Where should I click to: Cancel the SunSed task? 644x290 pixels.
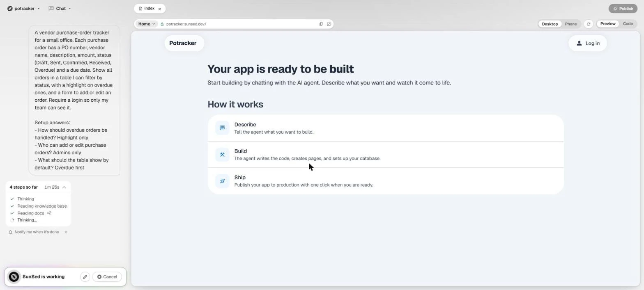[107, 277]
